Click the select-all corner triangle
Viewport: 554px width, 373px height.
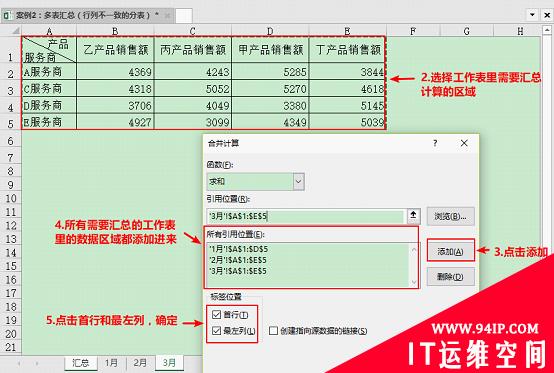coord(15,31)
